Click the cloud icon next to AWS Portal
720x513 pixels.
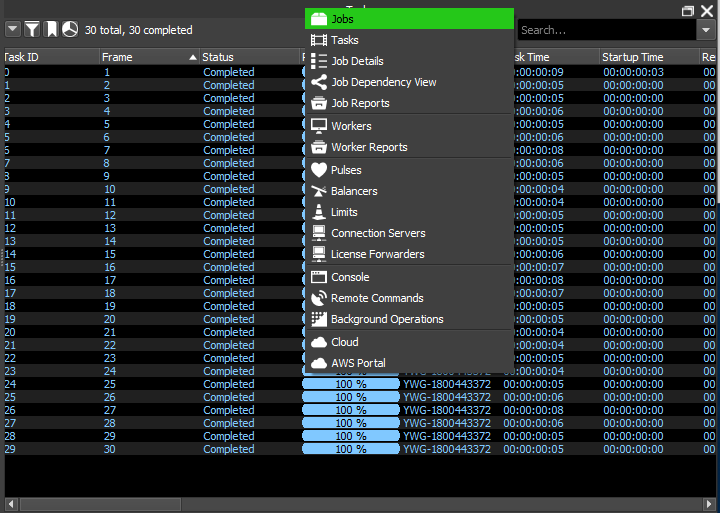(x=319, y=363)
